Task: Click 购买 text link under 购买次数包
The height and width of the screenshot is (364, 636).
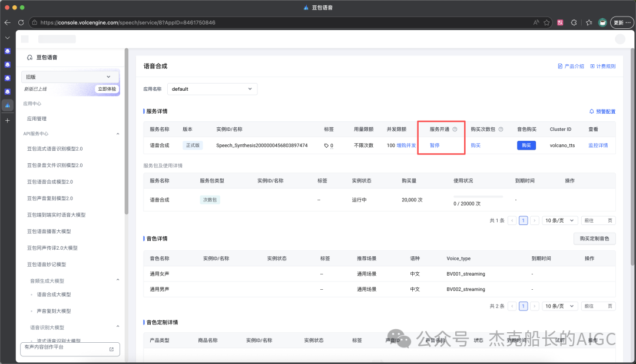Action: [x=475, y=145]
